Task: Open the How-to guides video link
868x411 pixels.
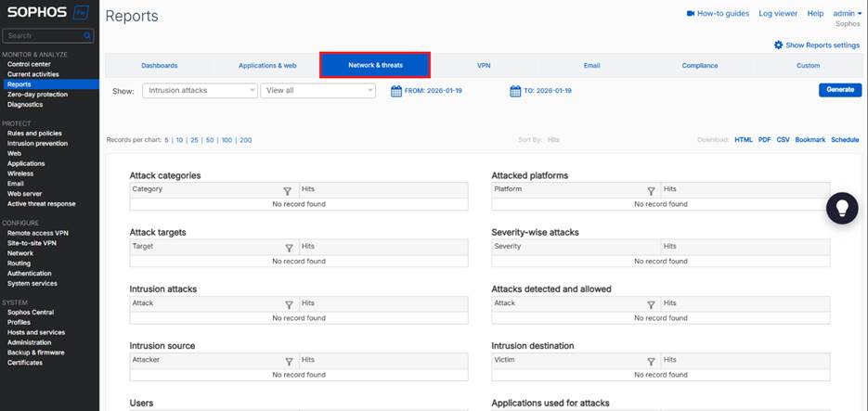Action: 717,14
